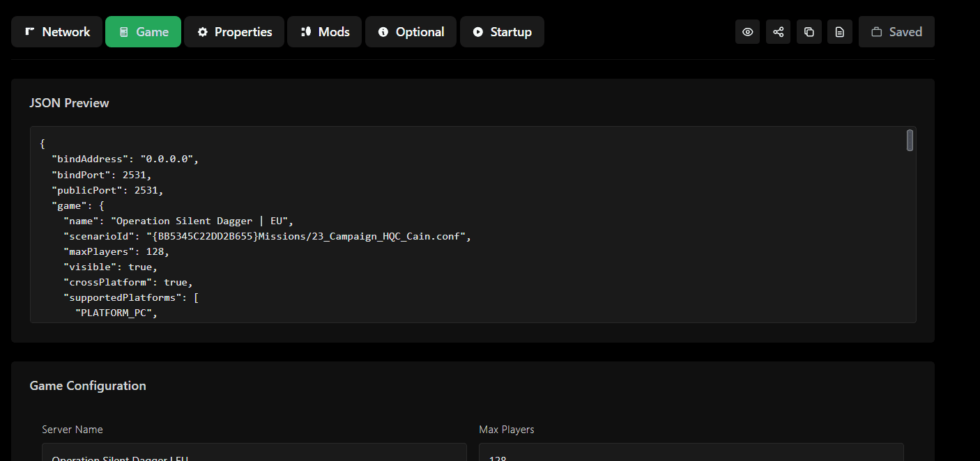This screenshot has width=980, height=461.
Task: Click the Saved button
Action: (x=896, y=31)
